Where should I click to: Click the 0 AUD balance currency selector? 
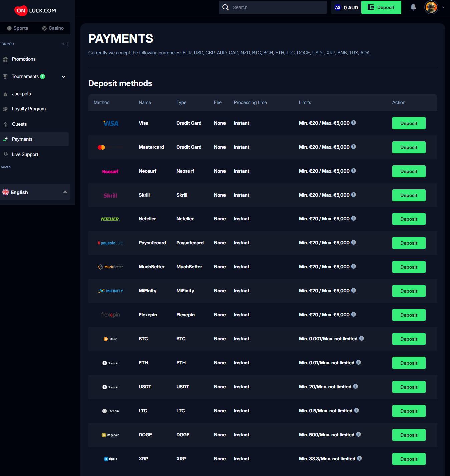coord(346,7)
